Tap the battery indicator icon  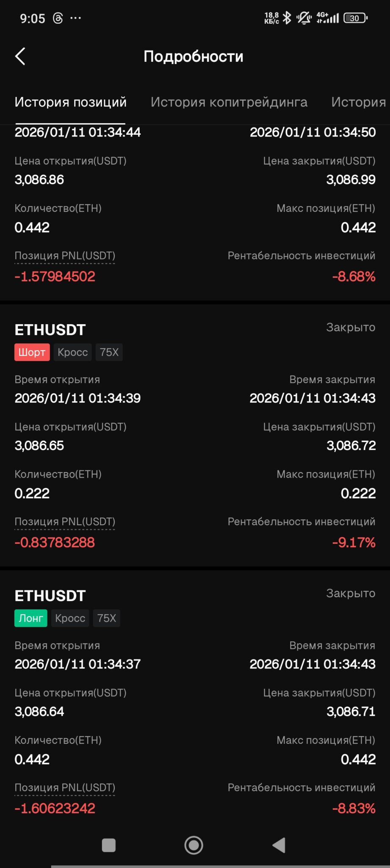pos(355,18)
